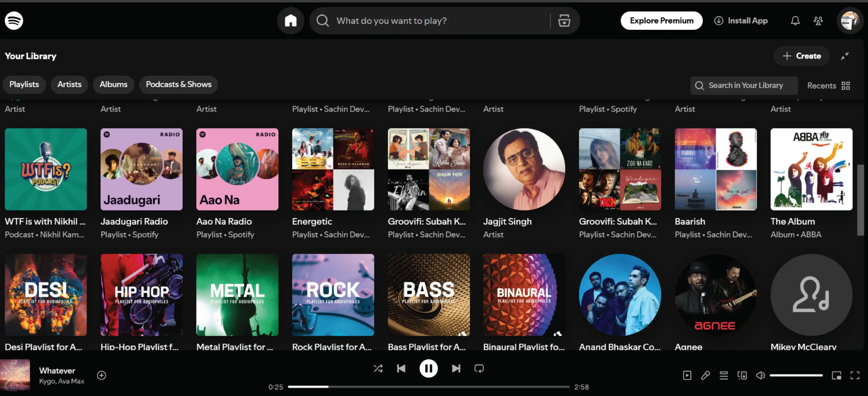The image size is (868, 396).
Task: Open the Jagjit Singh artist thumbnail
Action: [524, 169]
